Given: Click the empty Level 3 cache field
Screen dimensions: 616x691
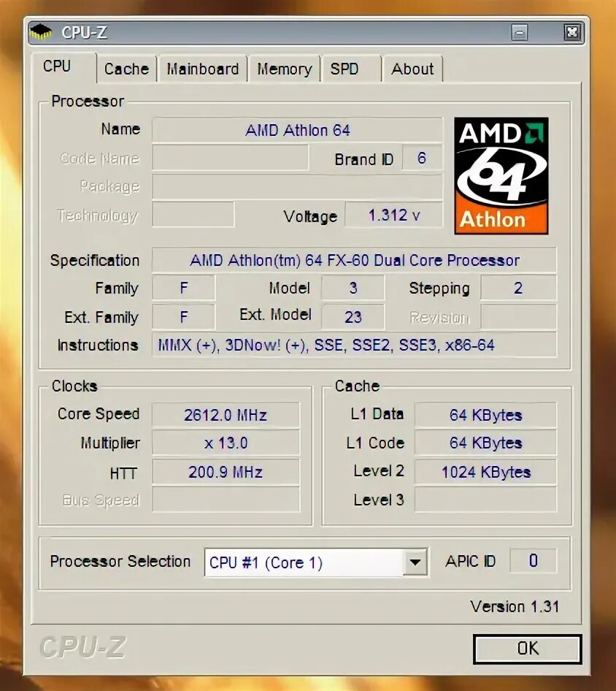Looking at the screenshot, I should (x=485, y=500).
